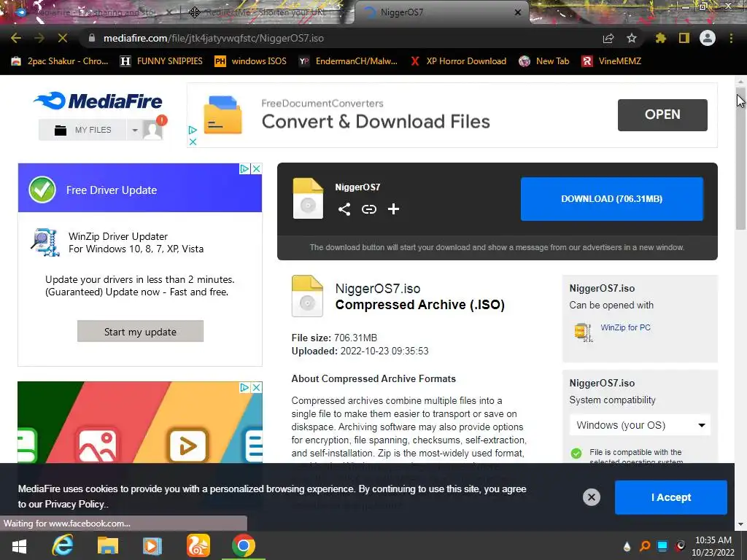The width and height of the screenshot is (747, 560).
Task: Copy the file link via the chain icon
Action: tap(368, 209)
